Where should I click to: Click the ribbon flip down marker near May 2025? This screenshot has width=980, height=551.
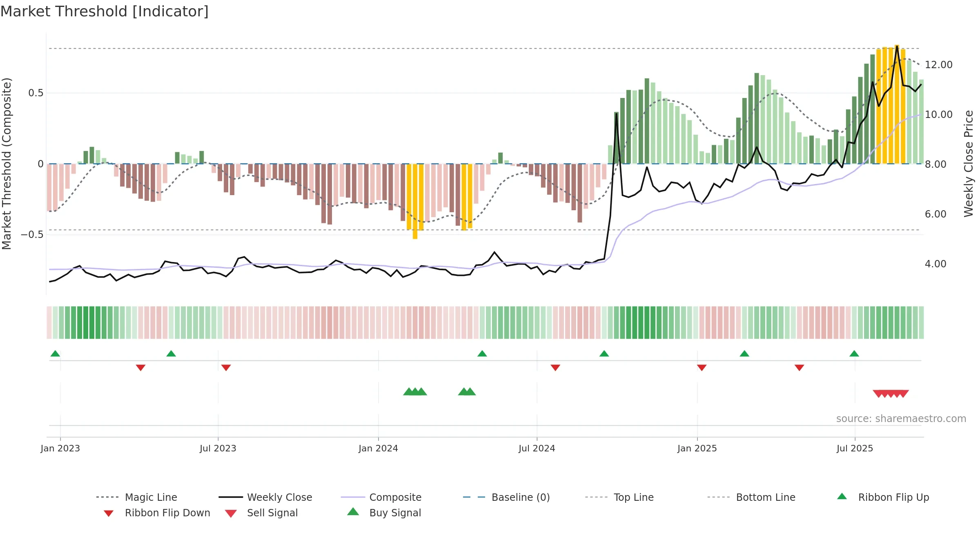click(799, 368)
